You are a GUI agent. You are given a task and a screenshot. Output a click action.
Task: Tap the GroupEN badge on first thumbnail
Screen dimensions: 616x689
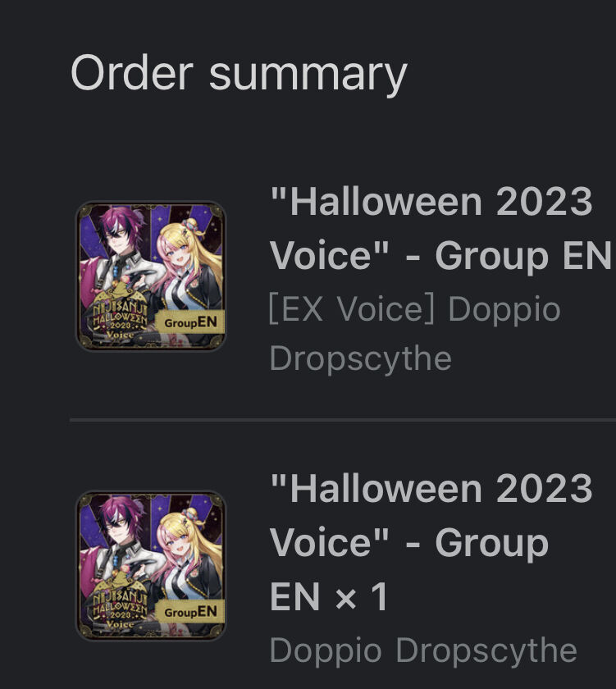(190, 322)
